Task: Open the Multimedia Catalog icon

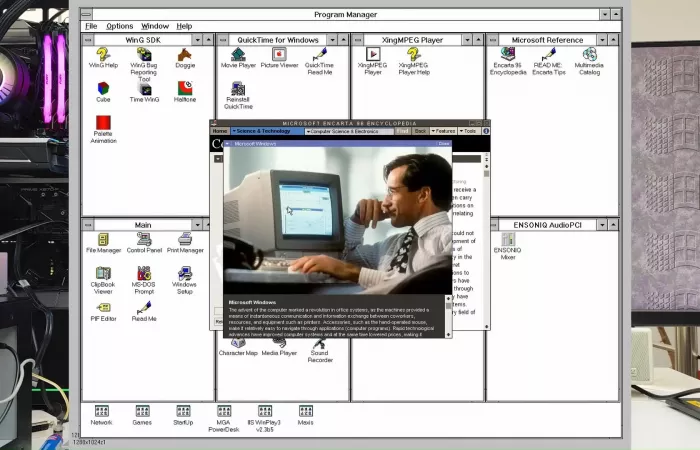Action: pyautogui.click(x=589, y=54)
